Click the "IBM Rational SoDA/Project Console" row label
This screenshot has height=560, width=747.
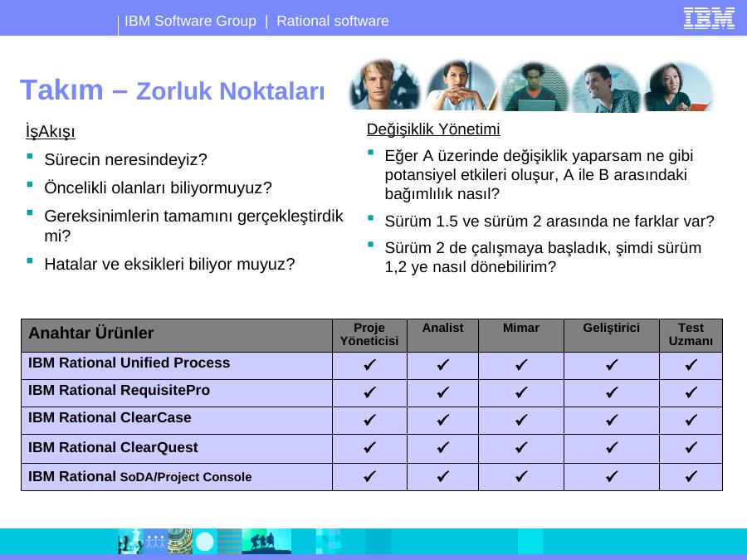click(x=140, y=477)
